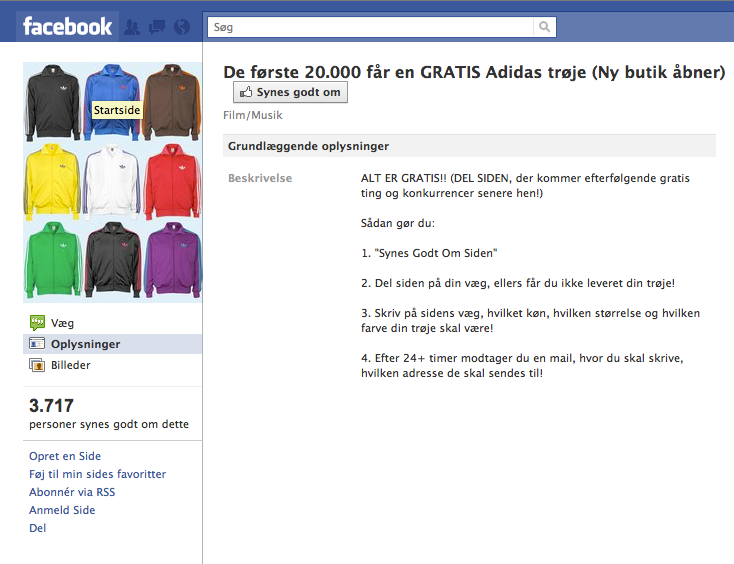The height and width of the screenshot is (564, 734).
Task: Open the friend requests icon
Action: pos(132,27)
